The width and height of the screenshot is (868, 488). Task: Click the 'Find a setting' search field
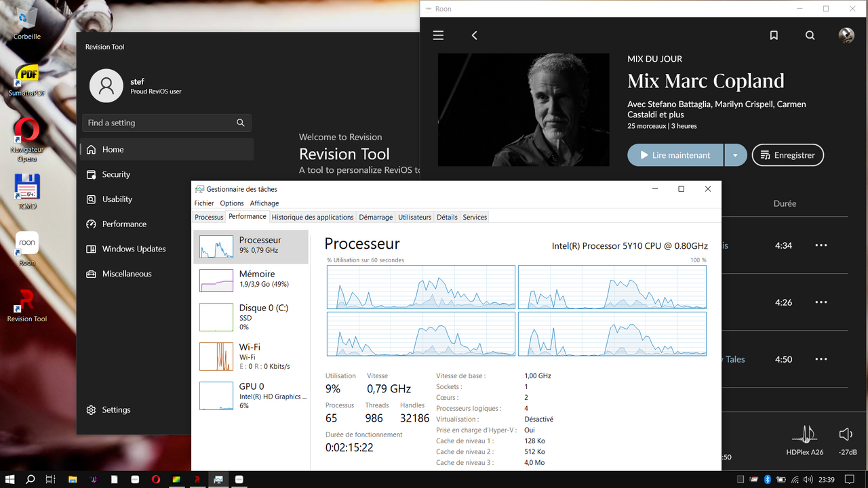(167, 123)
